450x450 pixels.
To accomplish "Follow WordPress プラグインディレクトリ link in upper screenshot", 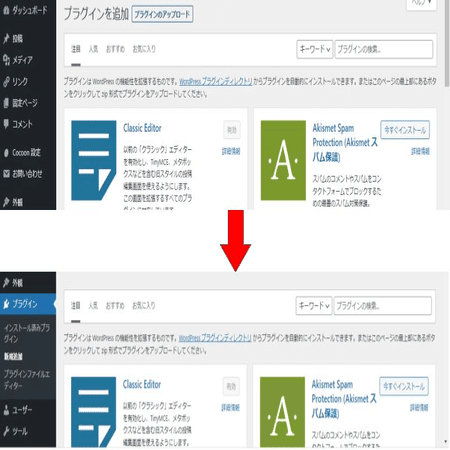I will (x=216, y=81).
